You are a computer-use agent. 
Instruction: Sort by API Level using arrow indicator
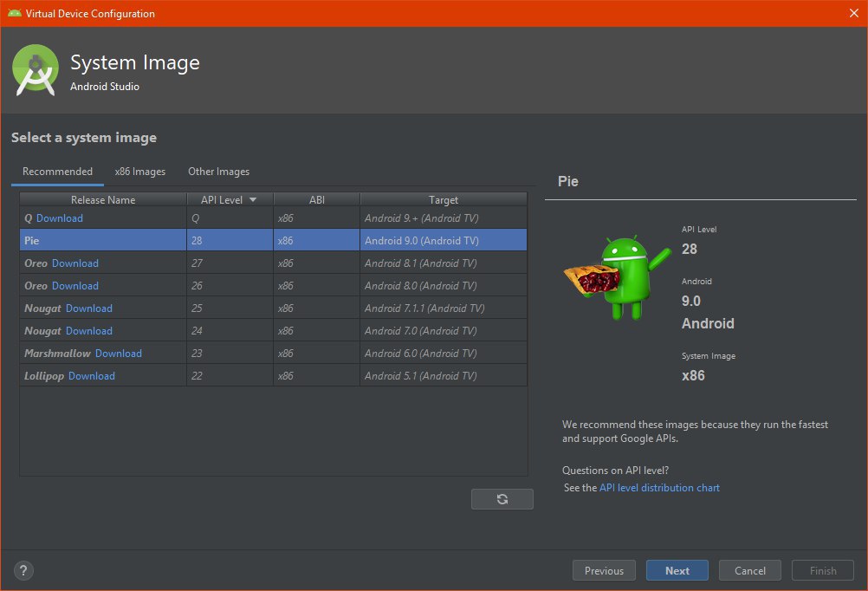[x=253, y=200]
